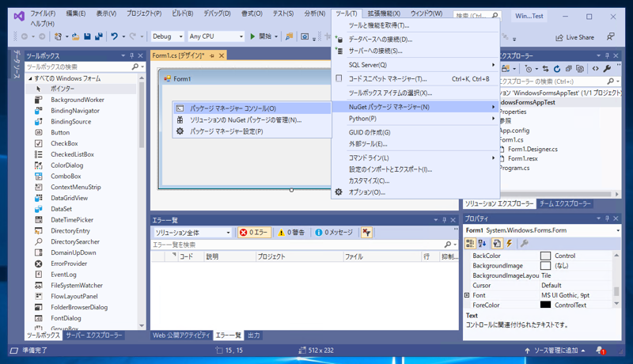Click the property pages wrench icon in Properties
Viewport: 633px width, 364px height.
(524, 243)
